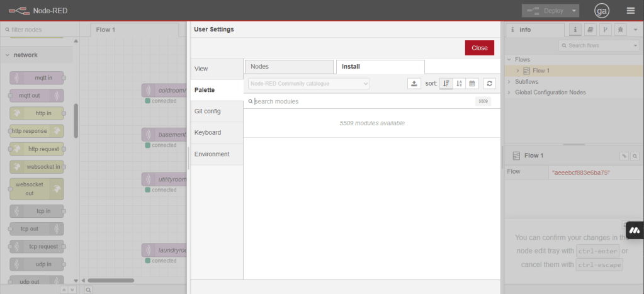This screenshot has height=294, width=644.
Task: Open the Deploy options dropdown arrow
Action: pos(574,11)
